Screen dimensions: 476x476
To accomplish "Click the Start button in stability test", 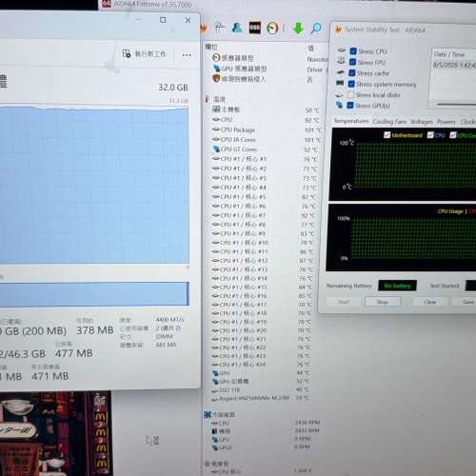I will coord(344,302).
